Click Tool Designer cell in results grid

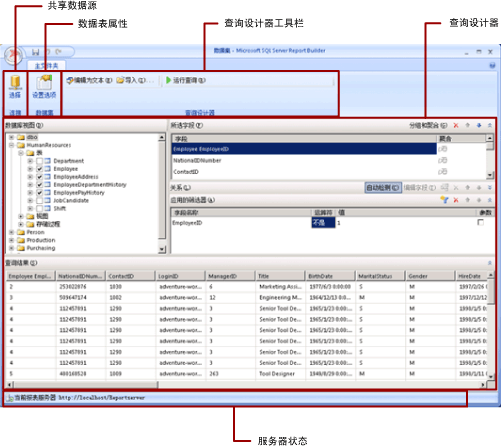tap(280, 374)
